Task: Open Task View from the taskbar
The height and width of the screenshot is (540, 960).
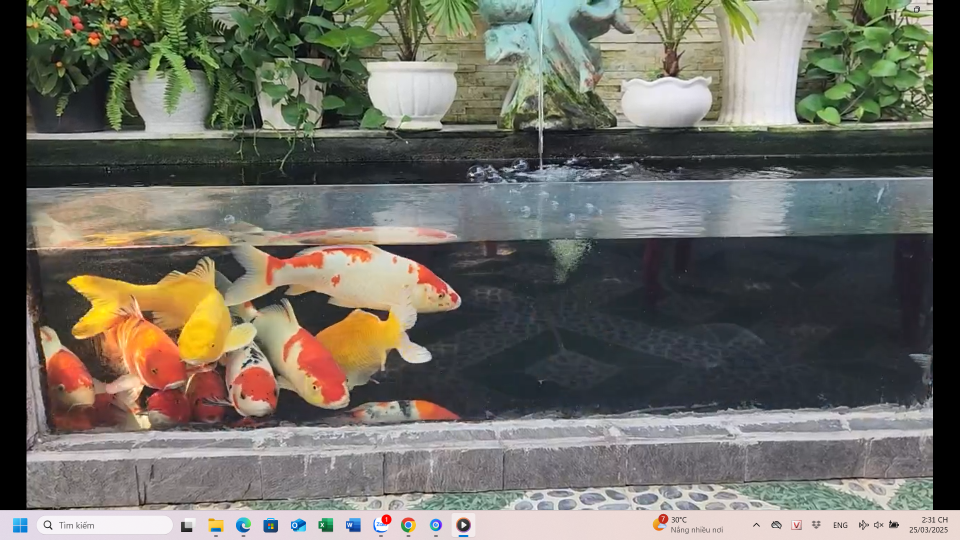Action: click(x=187, y=525)
